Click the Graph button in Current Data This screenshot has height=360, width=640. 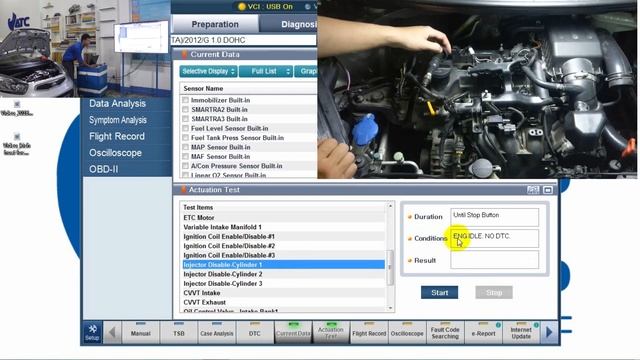pyautogui.click(x=306, y=71)
